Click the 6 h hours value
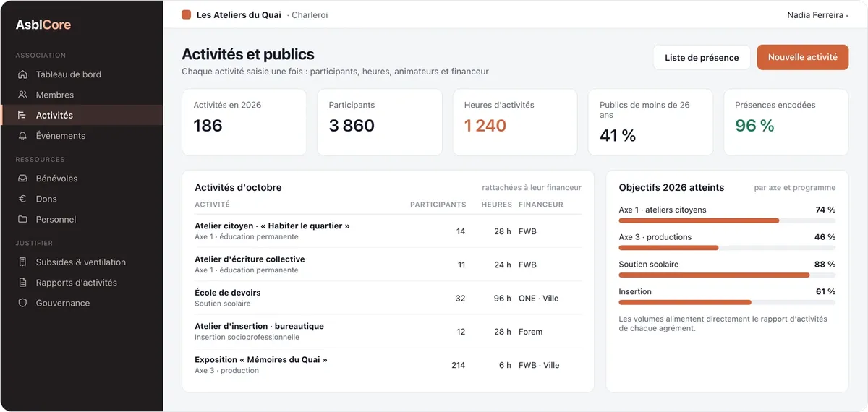This screenshot has width=868, height=412. [x=505, y=365]
